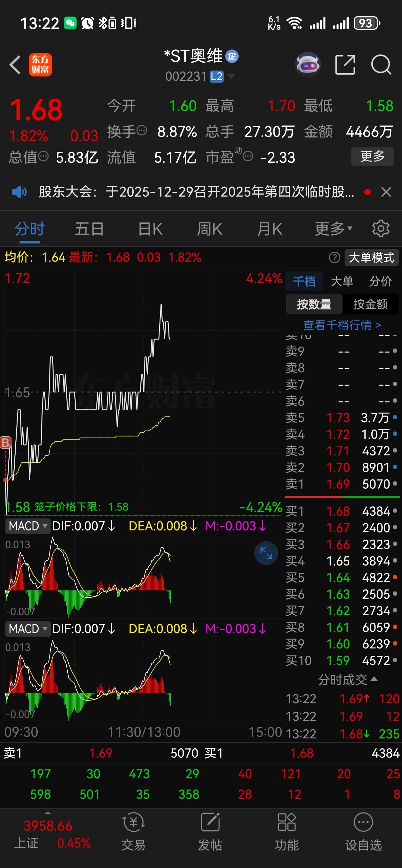Expand the 上证 index bar
The width and height of the screenshot is (402, 868).
(48, 832)
